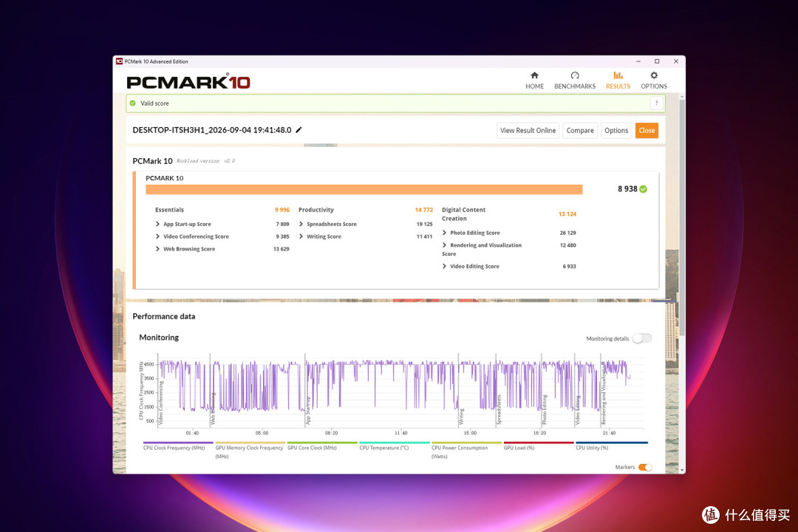The height and width of the screenshot is (532, 798).
Task: Click the Spreadsheets value 19 125
Action: 424,224
